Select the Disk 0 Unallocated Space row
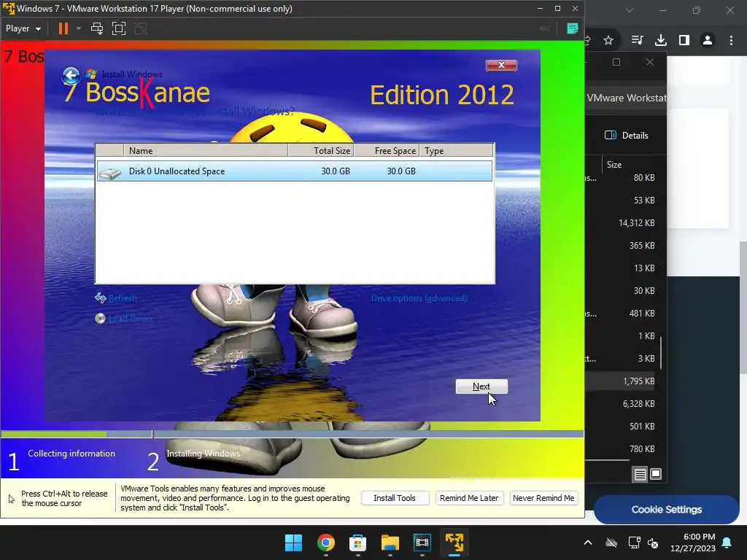This screenshot has height=560, width=747. pos(295,171)
